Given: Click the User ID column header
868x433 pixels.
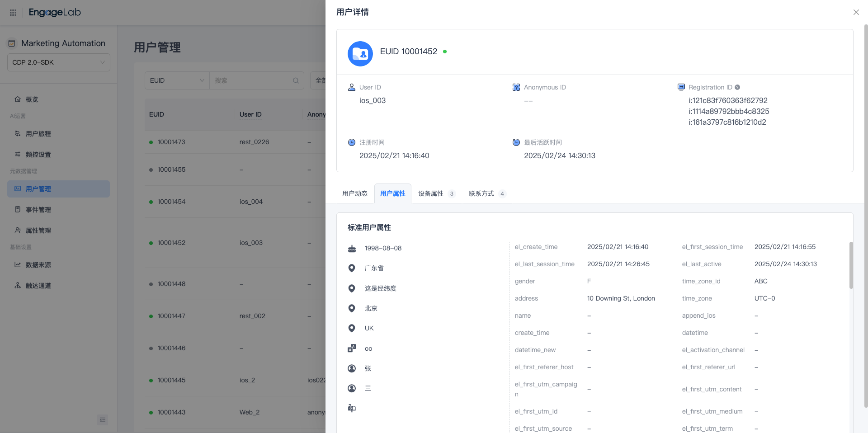Looking at the screenshot, I should (250, 114).
